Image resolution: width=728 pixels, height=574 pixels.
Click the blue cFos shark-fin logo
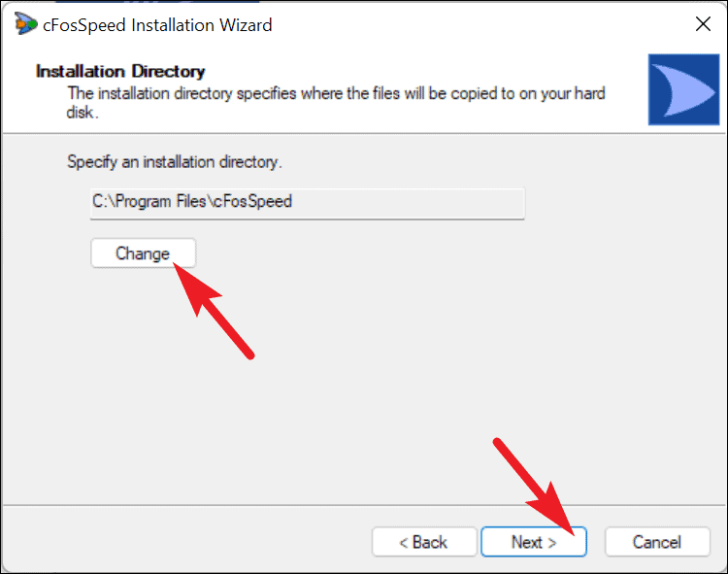[683, 89]
